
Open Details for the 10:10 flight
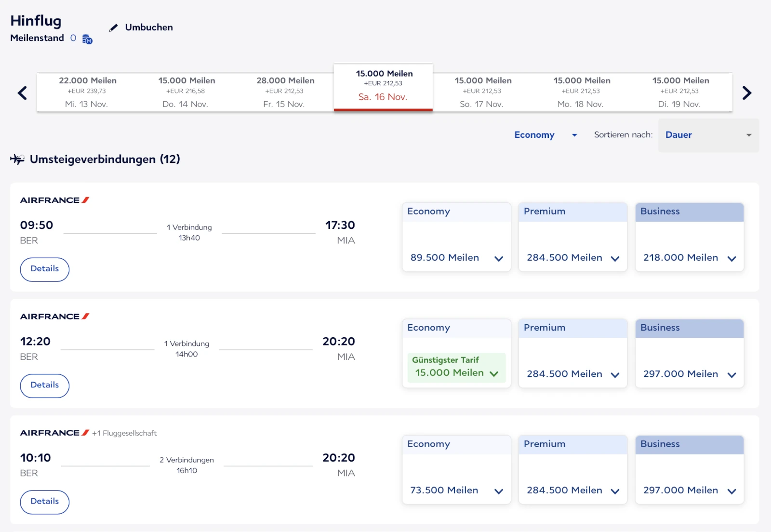(x=45, y=502)
